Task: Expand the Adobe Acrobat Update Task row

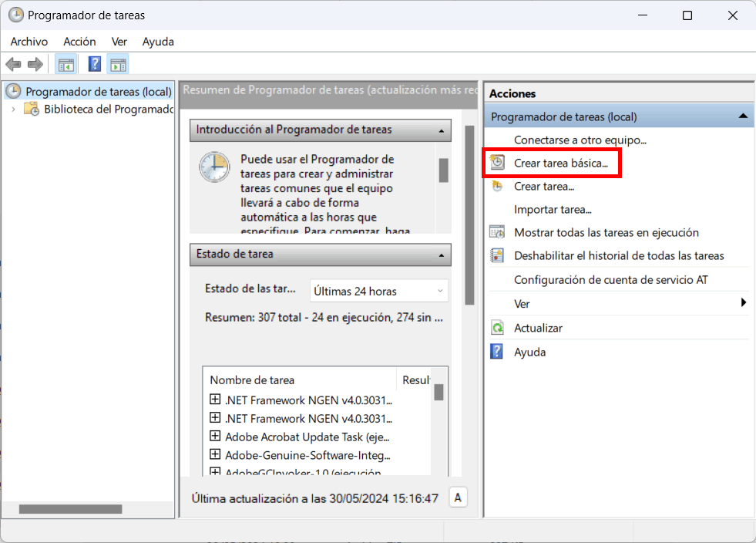Action: tap(215, 436)
